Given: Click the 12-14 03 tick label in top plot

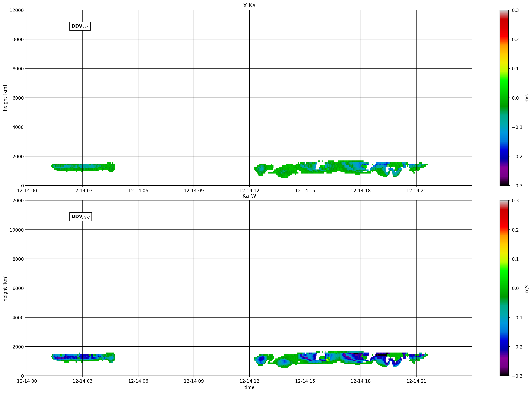Looking at the screenshot, I should pos(82,191).
